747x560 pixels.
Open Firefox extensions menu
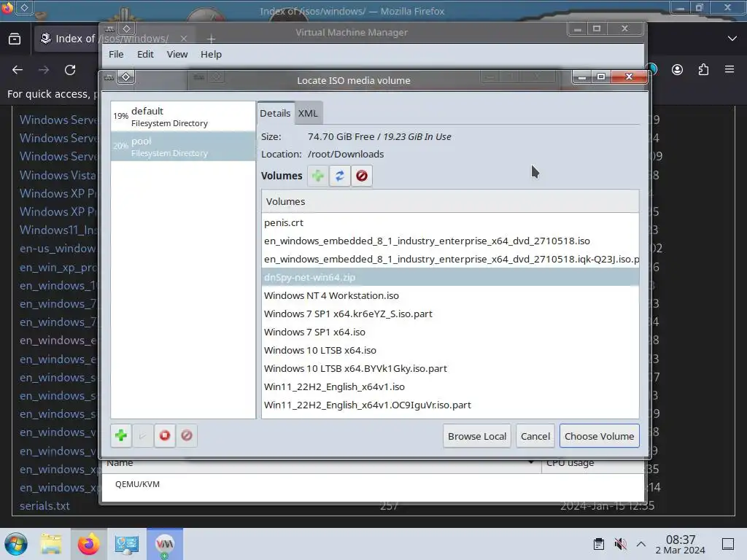pyautogui.click(x=703, y=70)
